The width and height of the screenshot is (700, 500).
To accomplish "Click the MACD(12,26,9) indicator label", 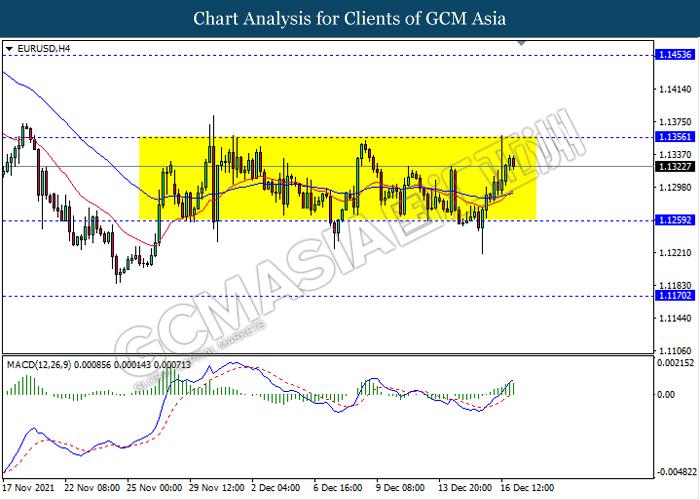I will pyautogui.click(x=99, y=365).
